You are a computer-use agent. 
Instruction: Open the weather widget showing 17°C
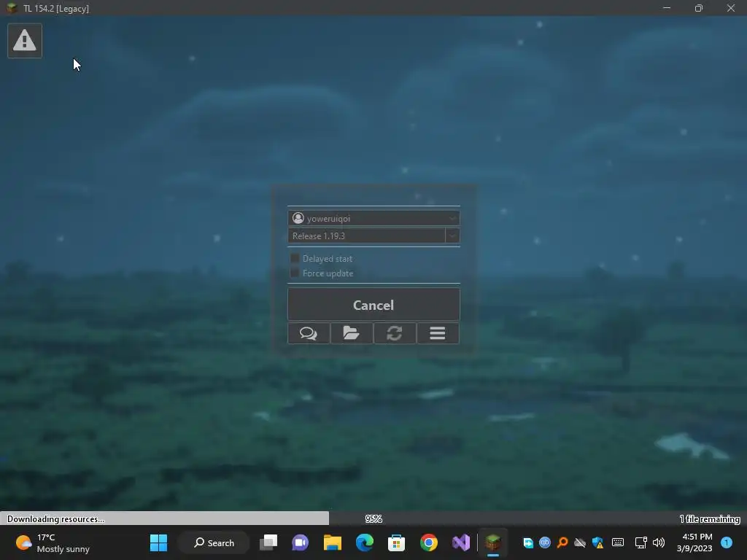(x=53, y=542)
